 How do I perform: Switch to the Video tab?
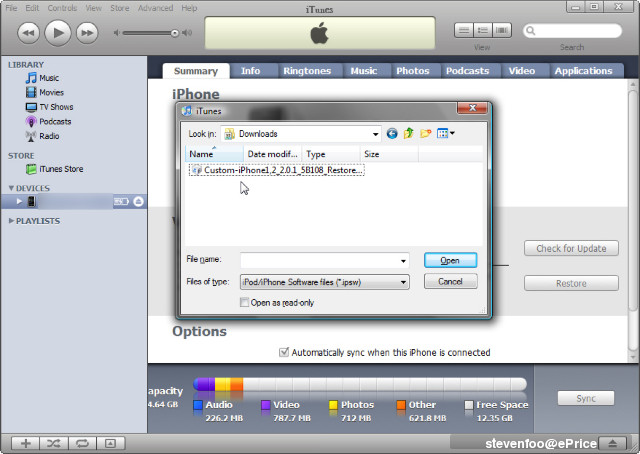pyautogui.click(x=522, y=71)
